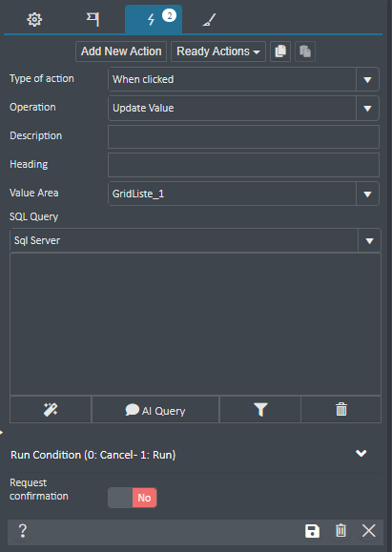Switch to the flag icon tab
Screen dimensions: 392x552
point(93,20)
